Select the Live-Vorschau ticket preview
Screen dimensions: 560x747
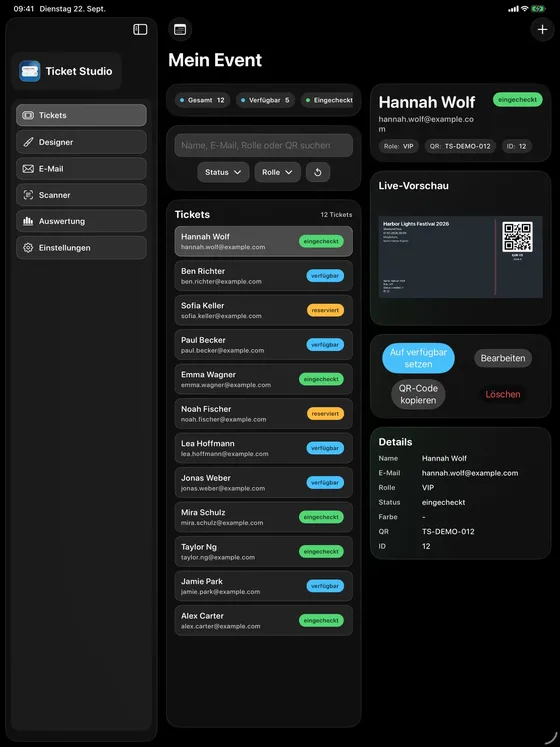[460, 257]
